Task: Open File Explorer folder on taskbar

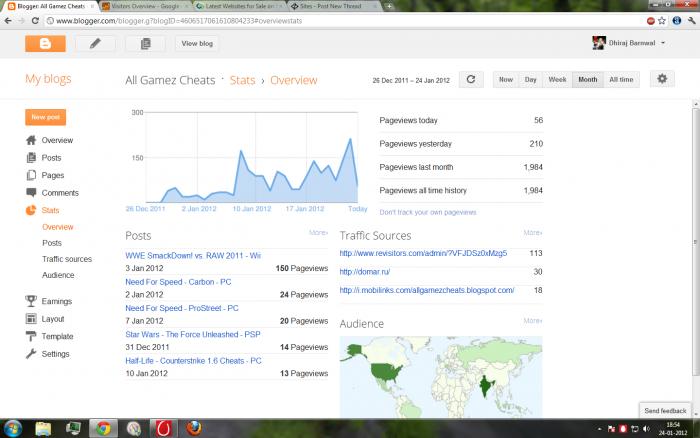Action: coord(43,429)
